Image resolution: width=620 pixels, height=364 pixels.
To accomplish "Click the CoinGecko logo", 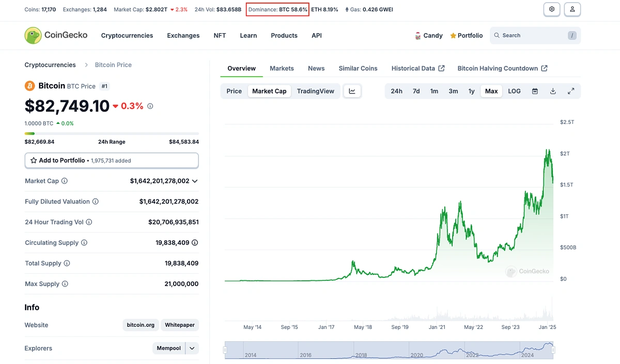I will point(56,35).
